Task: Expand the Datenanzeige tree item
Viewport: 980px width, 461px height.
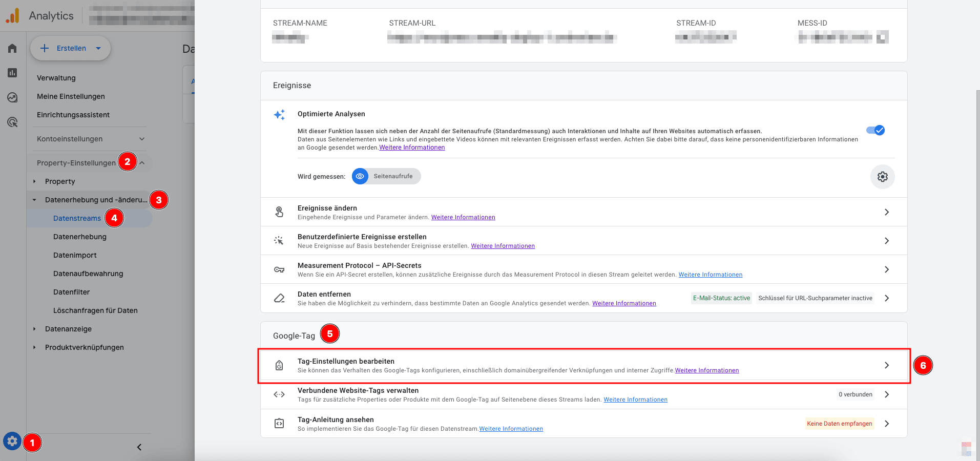Action: tap(34, 329)
